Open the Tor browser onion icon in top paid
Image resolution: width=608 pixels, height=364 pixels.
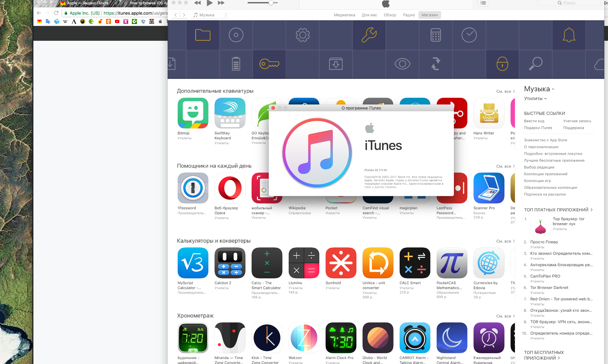(x=541, y=226)
